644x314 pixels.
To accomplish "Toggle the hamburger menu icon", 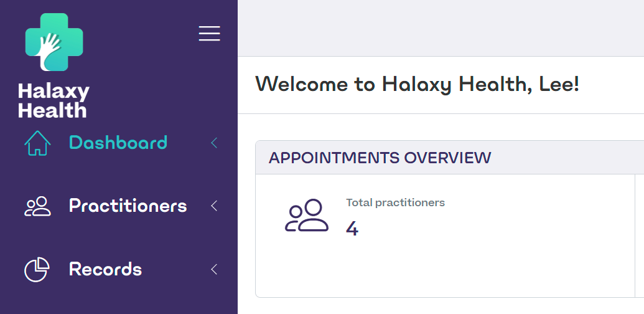I will pyautogui.click(x=210, y=33).
